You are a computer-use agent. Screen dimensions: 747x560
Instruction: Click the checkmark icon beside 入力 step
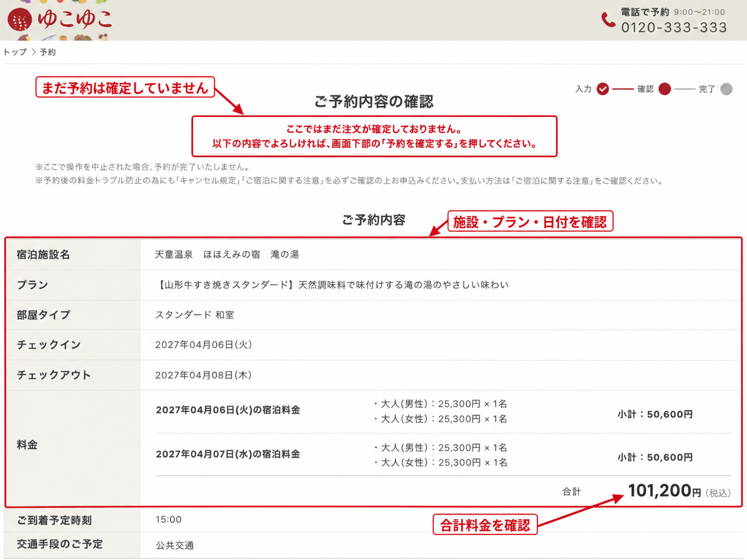603,89
